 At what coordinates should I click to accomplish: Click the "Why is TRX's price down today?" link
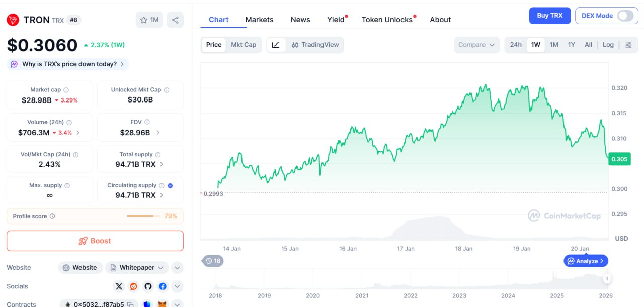[69, 64]
